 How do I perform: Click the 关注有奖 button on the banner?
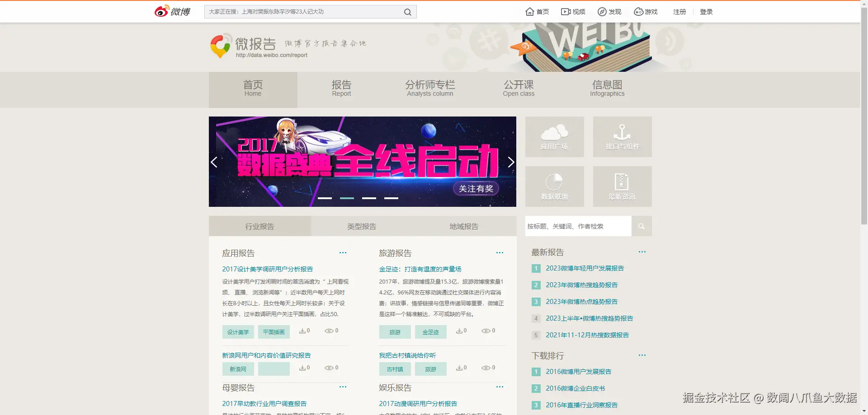coord(476,189)
